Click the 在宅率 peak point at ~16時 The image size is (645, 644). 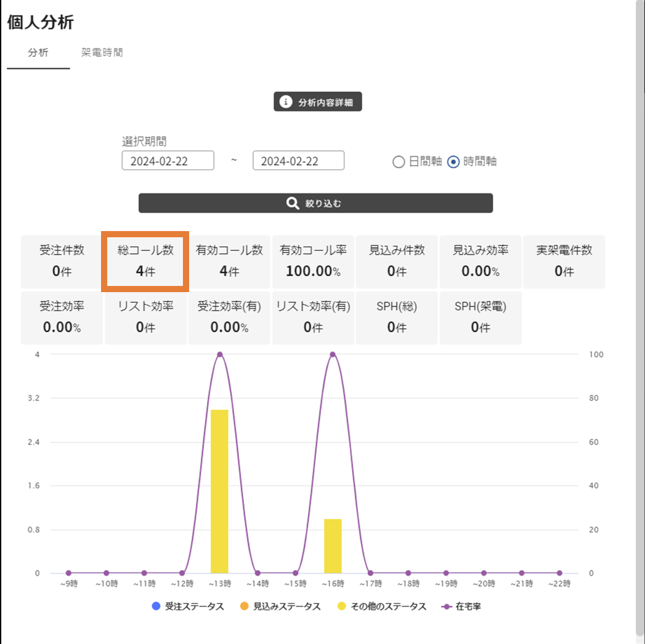point(333,354)
